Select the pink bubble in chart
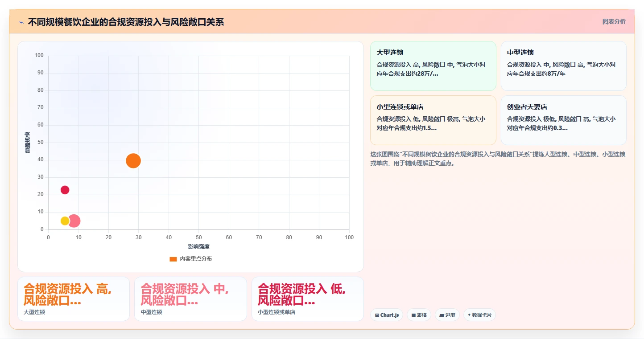644x339 pixels. pos(74,221)
